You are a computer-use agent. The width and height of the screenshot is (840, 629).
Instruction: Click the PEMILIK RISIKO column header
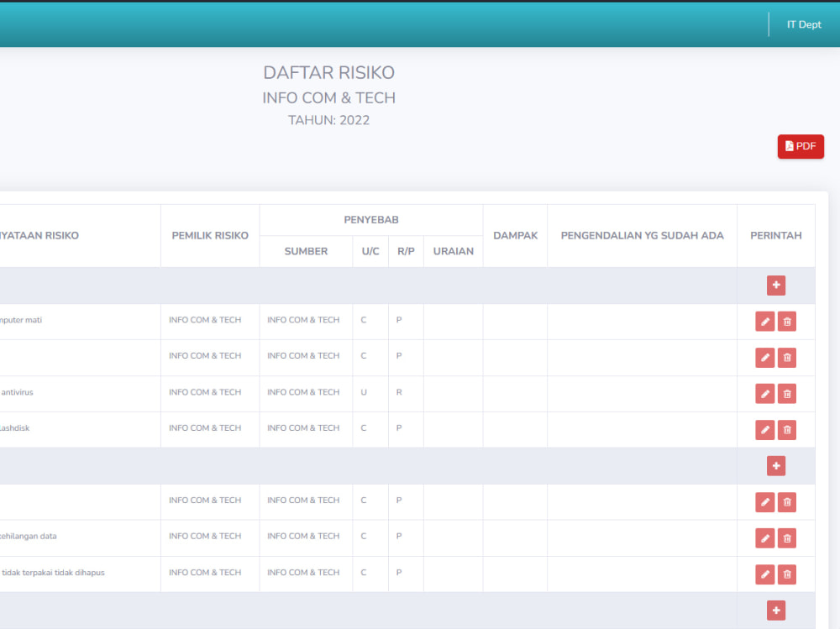(210, 236)
